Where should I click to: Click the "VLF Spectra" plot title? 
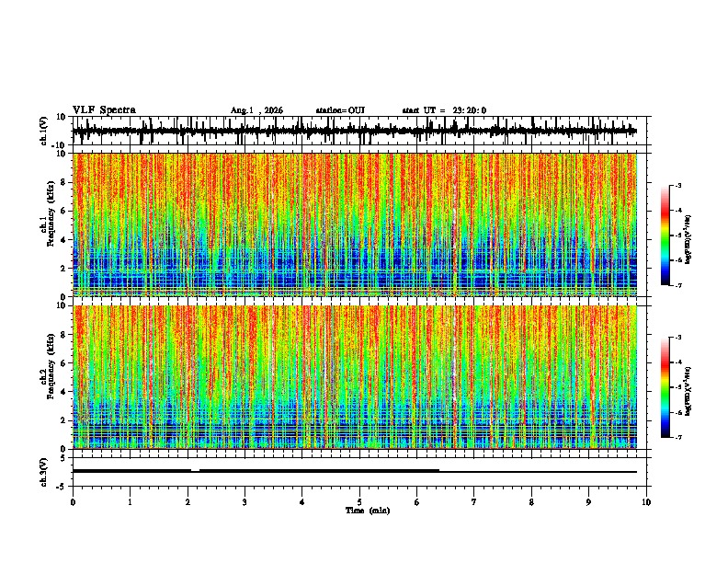tap(104, 110)
